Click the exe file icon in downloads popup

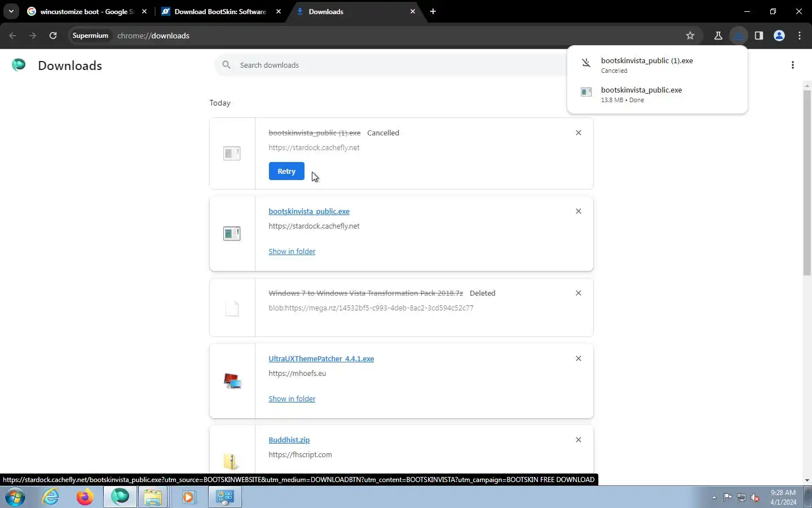(x=586, y=92)
